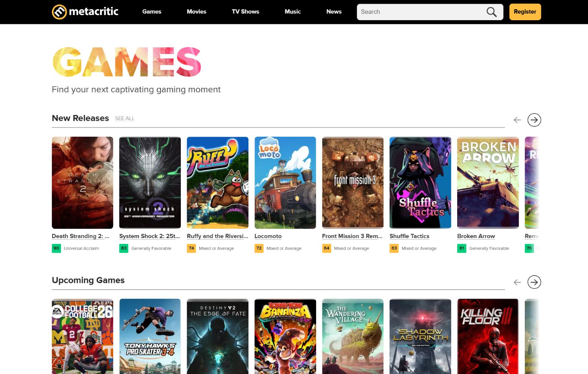Viewport: 588px width, 374px height.
Task: Click SEE ALL next to New Releases
Action: (x=125, y=118)
